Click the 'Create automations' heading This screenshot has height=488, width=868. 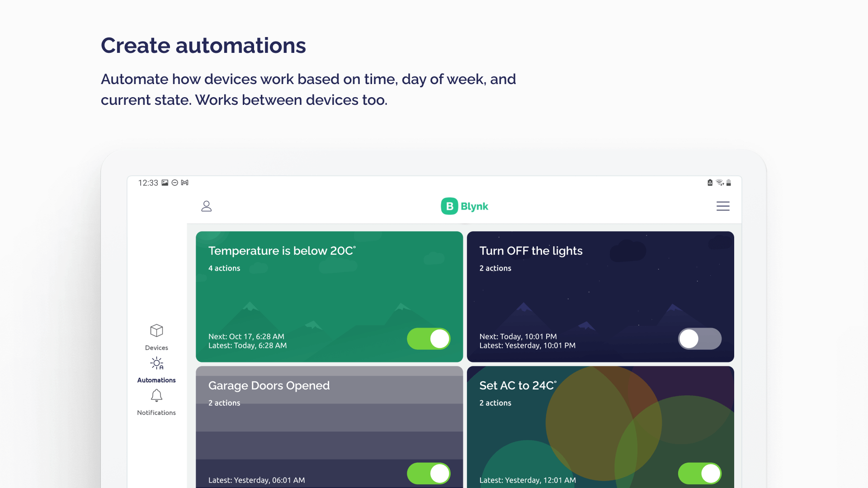pos(203,46)
